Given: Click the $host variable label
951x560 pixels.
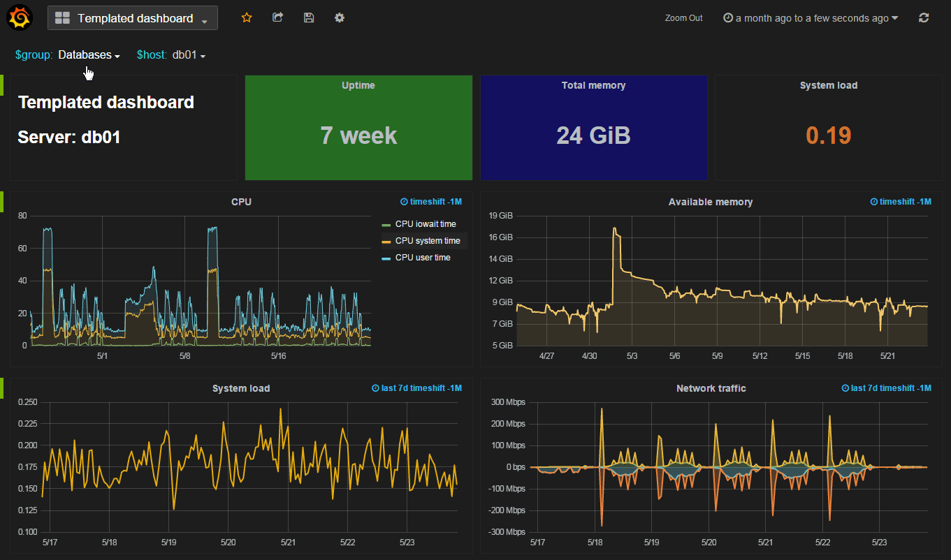Looking at the screenshot, I should point(152,54).
